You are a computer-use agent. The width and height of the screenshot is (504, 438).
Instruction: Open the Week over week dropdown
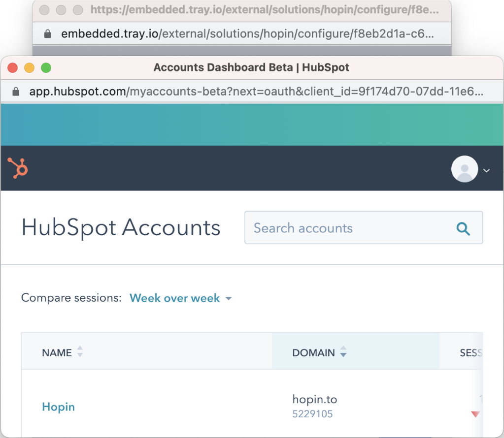tap(181, 298)
